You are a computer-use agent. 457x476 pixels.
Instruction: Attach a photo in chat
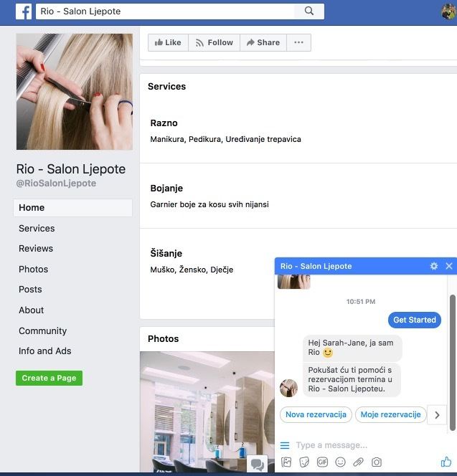point(286,462)
